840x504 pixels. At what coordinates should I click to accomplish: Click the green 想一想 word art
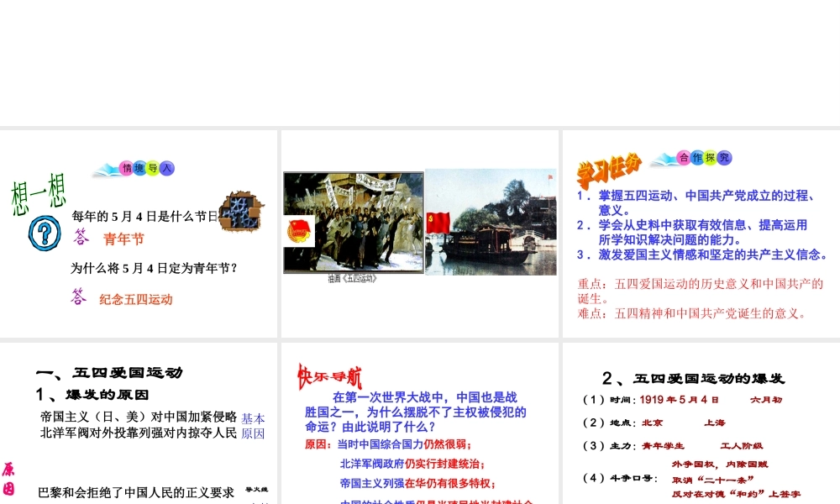click(39, 194)
